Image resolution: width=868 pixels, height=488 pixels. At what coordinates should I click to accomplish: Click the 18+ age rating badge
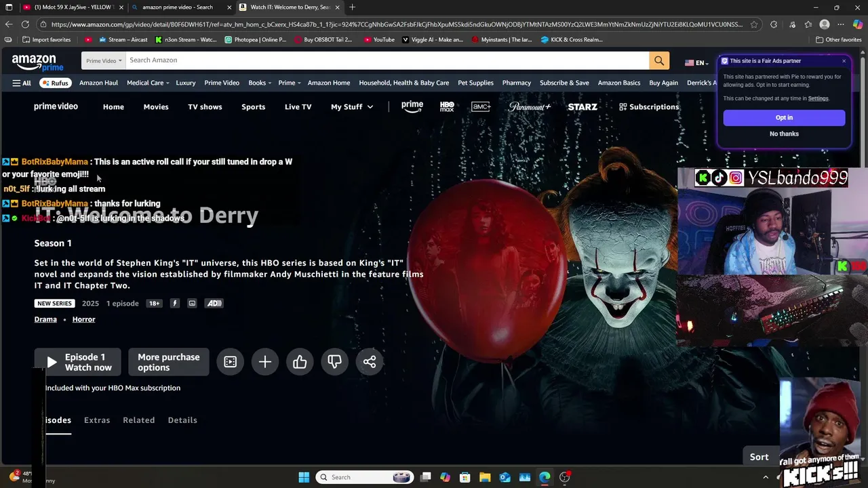point(155,304)
